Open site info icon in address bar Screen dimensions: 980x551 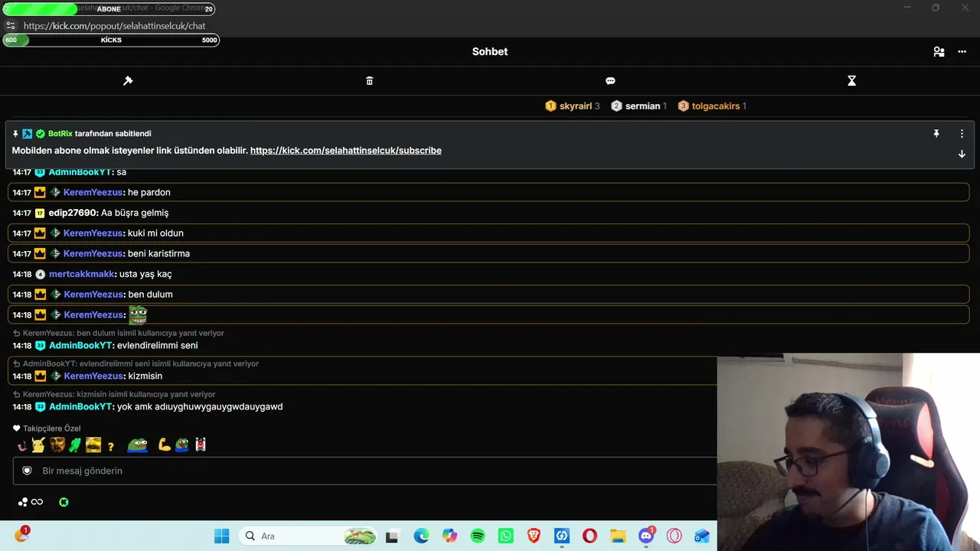(x=11, y=26)
